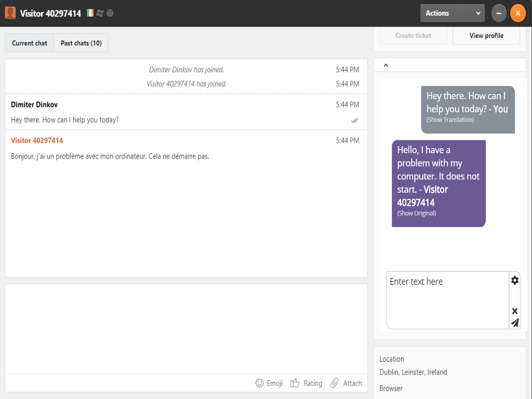Attach a file to the chat

pyautogui.click(x=346, y=383)
